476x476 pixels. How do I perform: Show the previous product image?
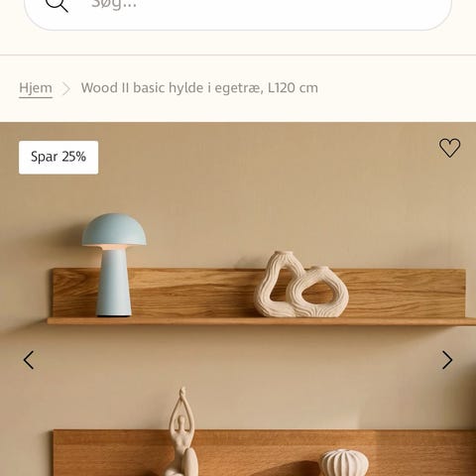29,360
